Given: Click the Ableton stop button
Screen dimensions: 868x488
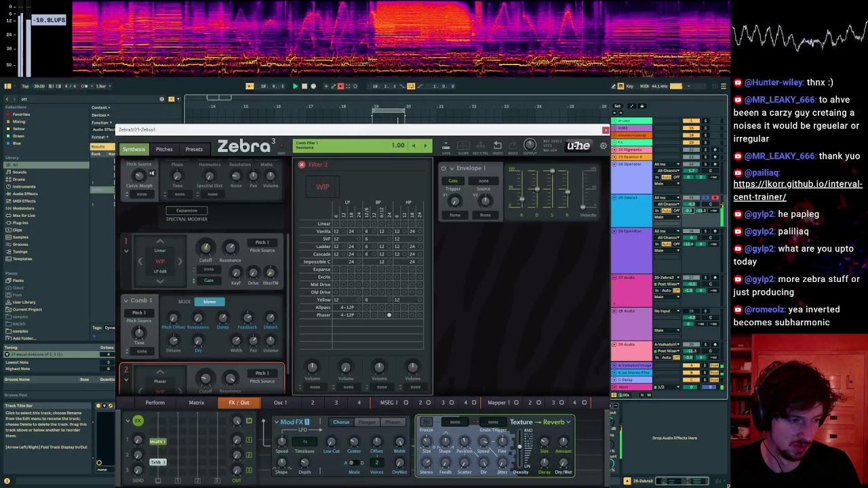Looking at the screenshot, I should tap(304, 86).
